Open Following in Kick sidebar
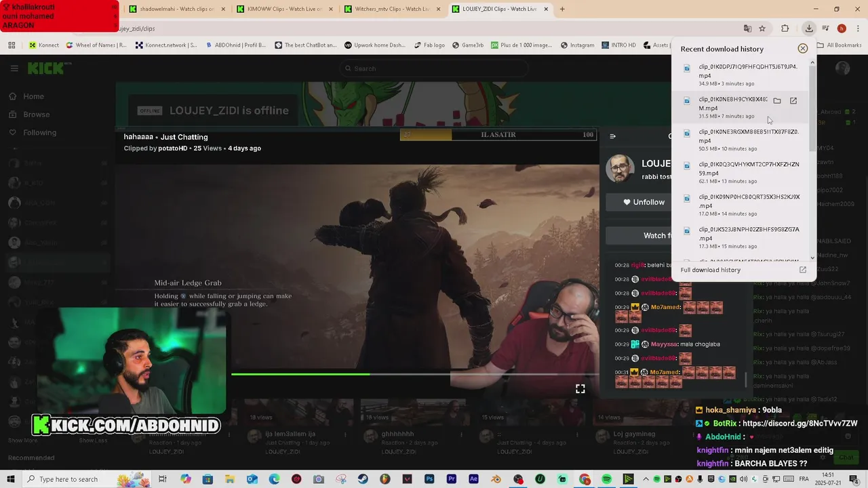The image size is (868, 488). click(33, 133)
